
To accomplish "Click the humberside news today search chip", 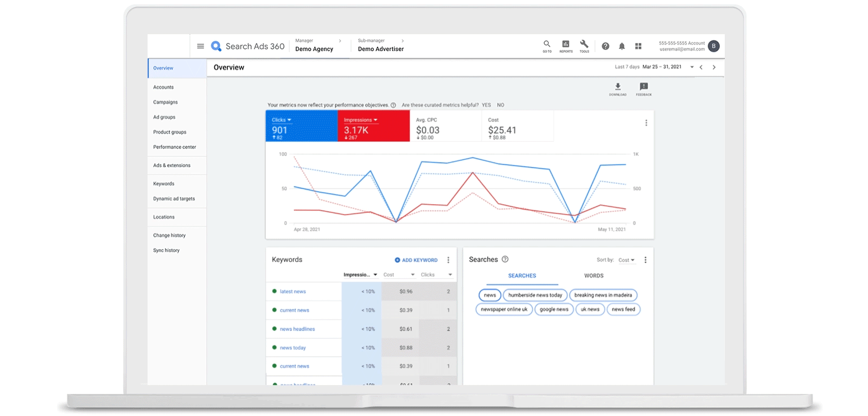I will (x=535, y=295).
